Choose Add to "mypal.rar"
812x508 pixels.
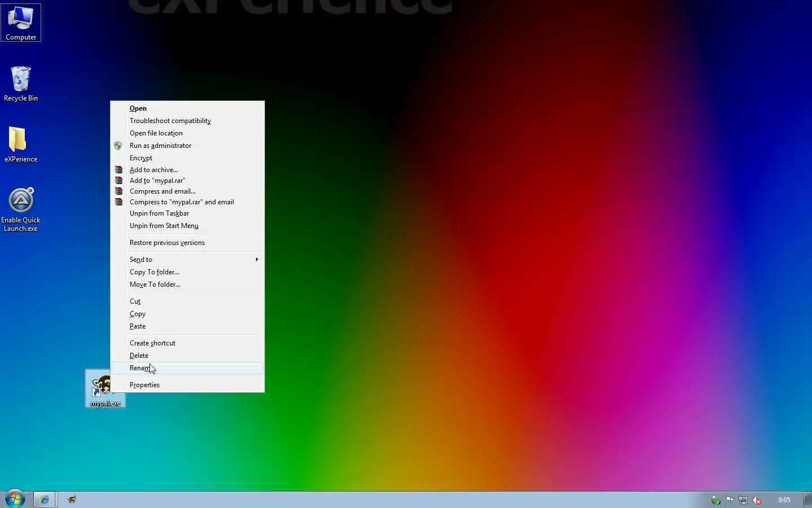click(187, 181)
